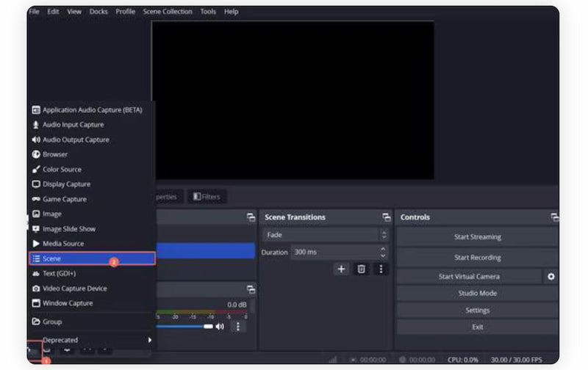The height and width of the screenshot is (370, 588).
Task: Add a Browser source
Action: (x=92, y=154)
